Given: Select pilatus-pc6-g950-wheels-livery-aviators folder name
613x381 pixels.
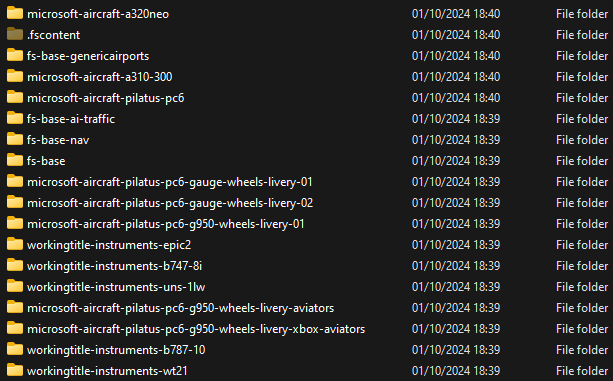Looking at the screenshot, I should (181, 308).
